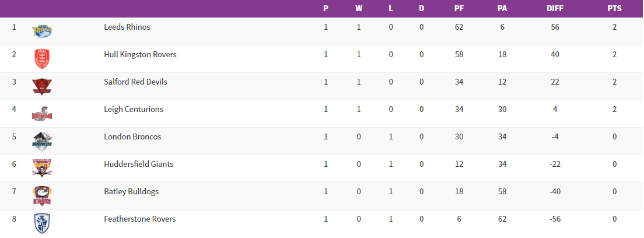The image size is (644, 238).
Task: Click the PA column header
Action: pos(502,9)
